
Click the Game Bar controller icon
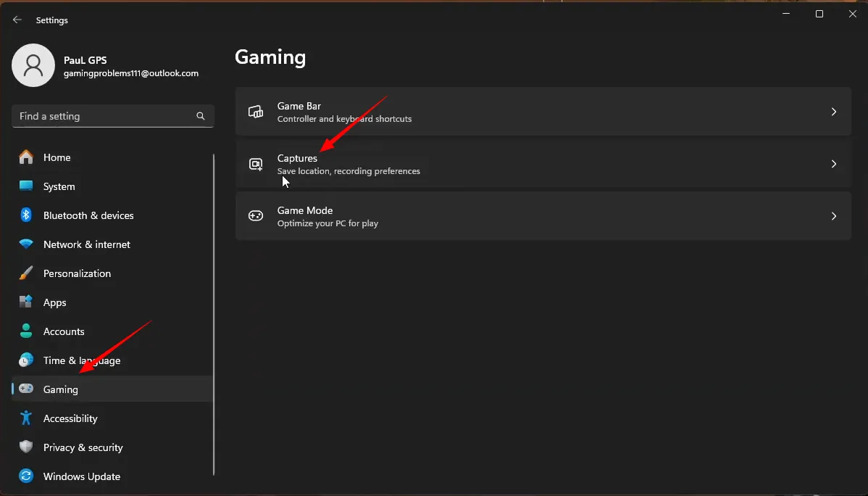pos(256,112)
